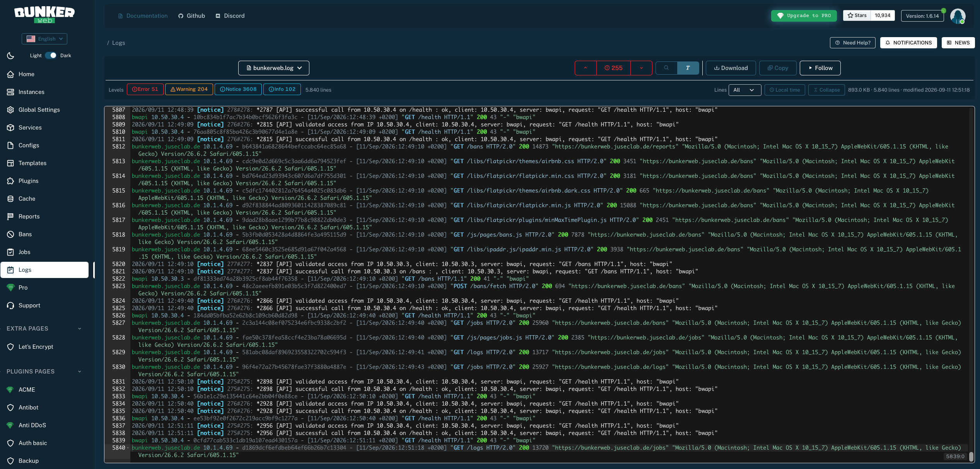
Task: Open Services in the sidebar
Action: (44, 128)
